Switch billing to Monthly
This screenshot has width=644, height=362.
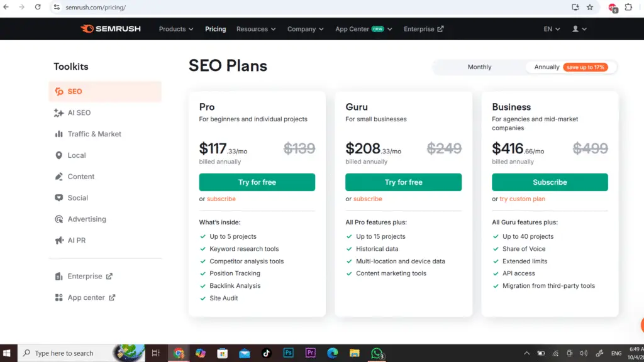pyautogui.click(x=479, y=67)
